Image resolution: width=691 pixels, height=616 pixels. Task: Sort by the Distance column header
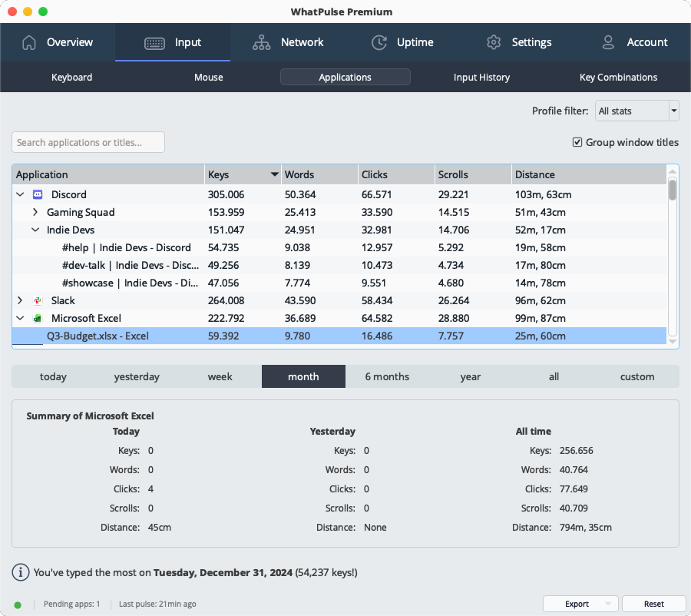(589, 174)
